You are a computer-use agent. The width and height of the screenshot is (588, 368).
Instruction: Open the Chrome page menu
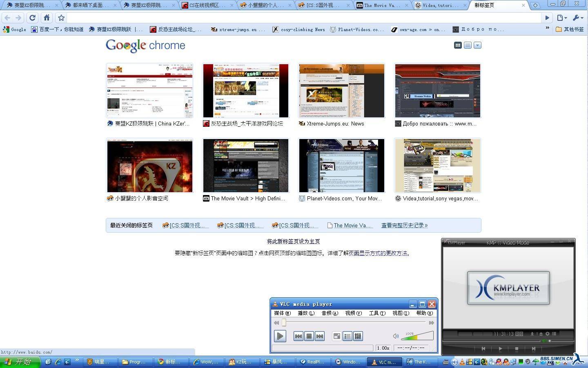pos(562,18)
